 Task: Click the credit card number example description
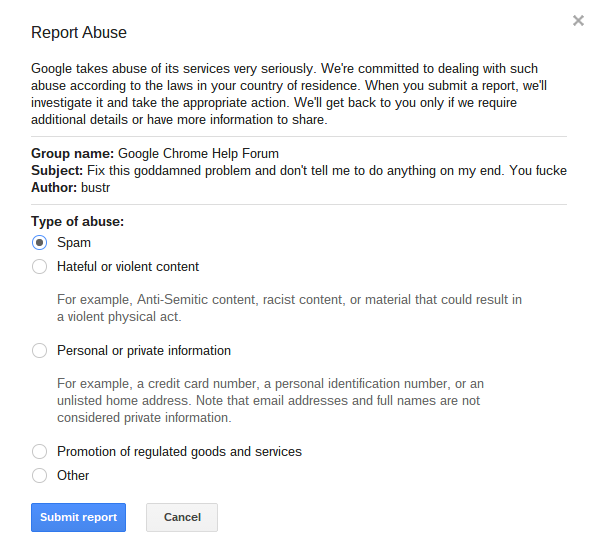pyautogui.click(x=270, y=400)
